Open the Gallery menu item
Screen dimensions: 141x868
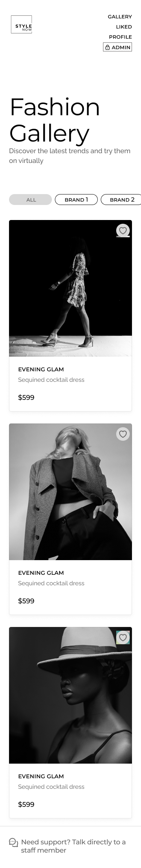[x=120, y=17]
